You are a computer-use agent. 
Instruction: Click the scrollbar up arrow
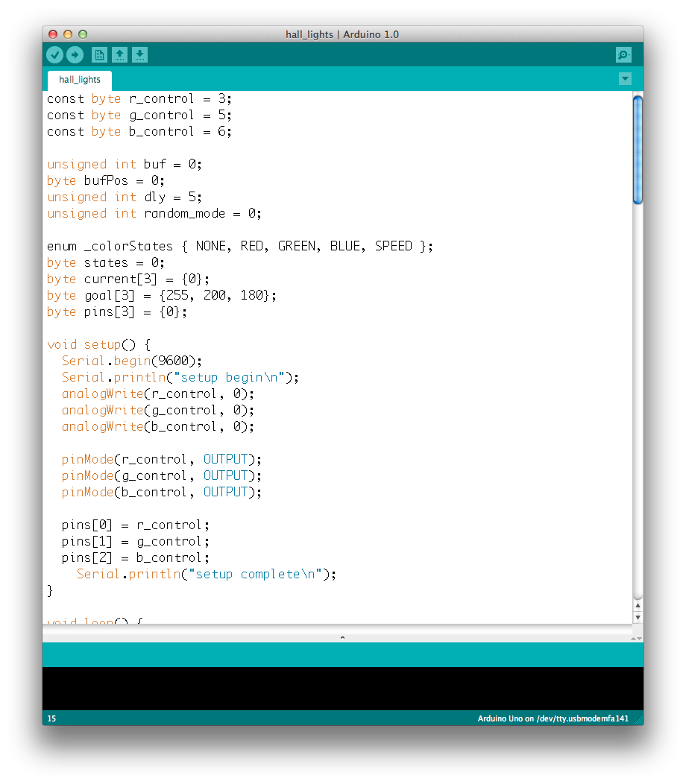click(638, 605)
